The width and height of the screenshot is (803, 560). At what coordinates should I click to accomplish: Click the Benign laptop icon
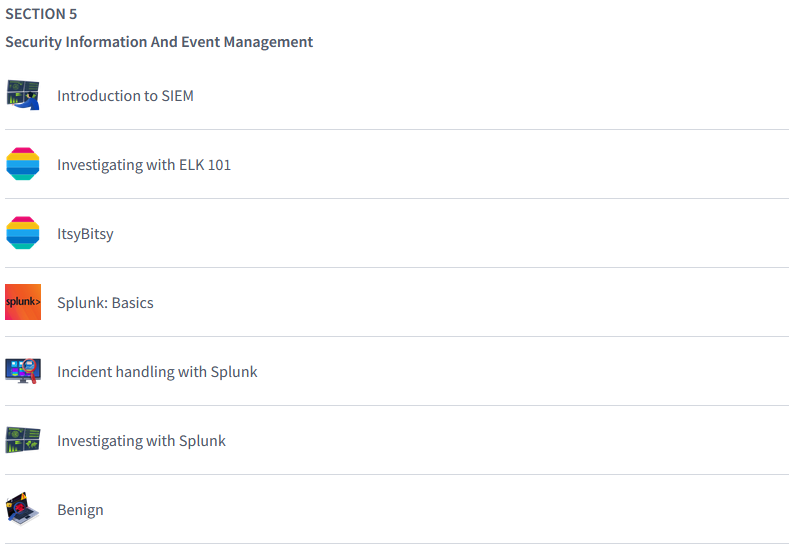[23, 509]
